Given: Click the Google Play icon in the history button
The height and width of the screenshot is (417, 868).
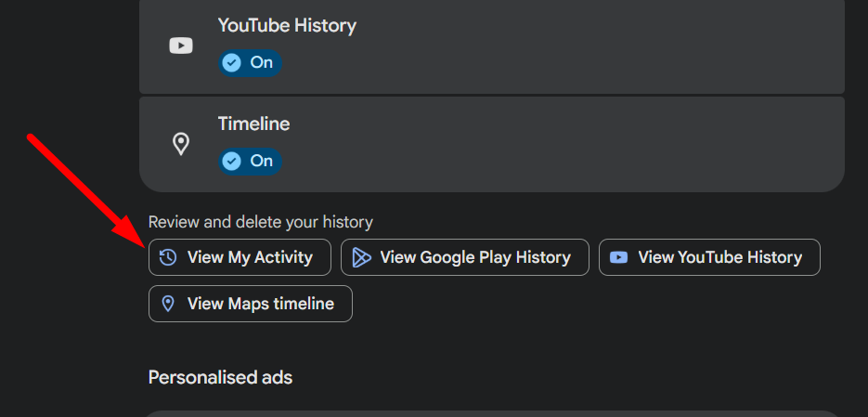Looking at the screenshot, I should (x=361, y=257).
